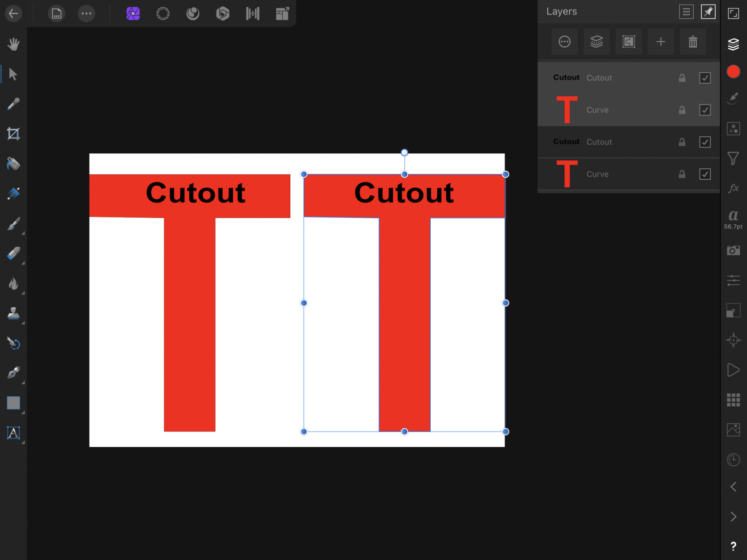Open the Layers studio panel
The width and height of the screenshot is (747, 560).
click(734, 44)
